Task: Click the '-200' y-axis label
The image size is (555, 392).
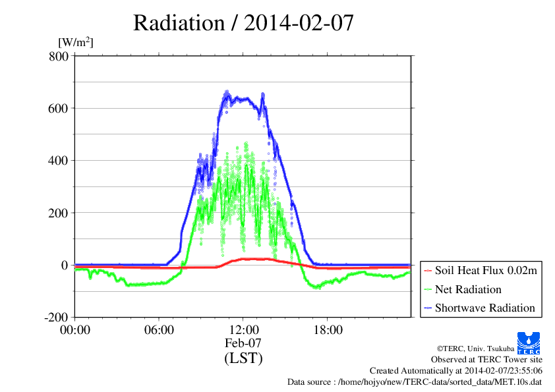Action: point(56,318)
